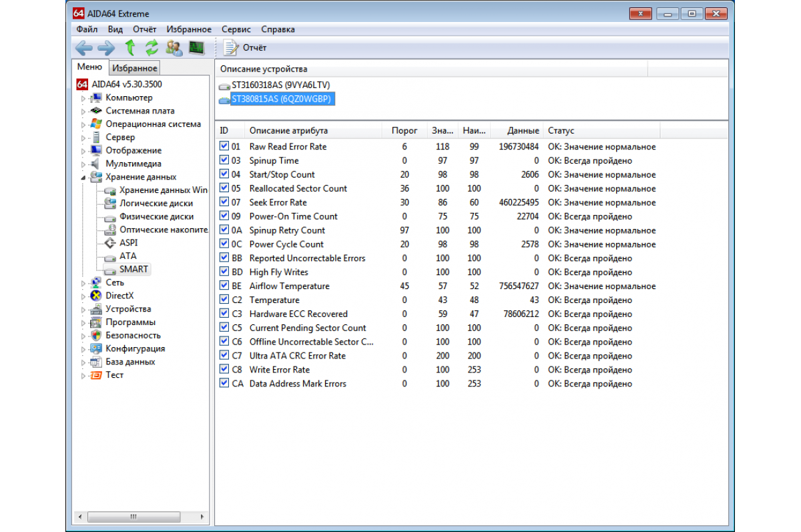Screen dimensions: 801x532
Task: Expand the Системная плата tree node
Action: click(x=84, y=111)
